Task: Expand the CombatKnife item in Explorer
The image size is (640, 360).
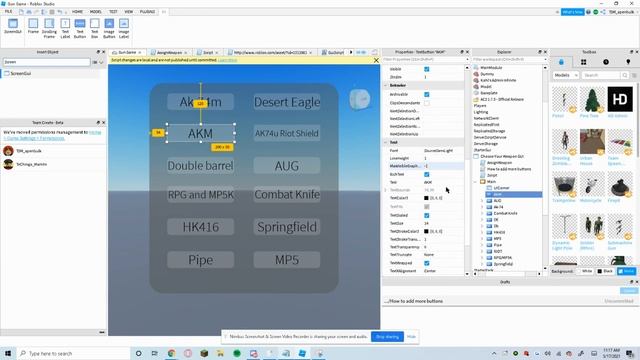Action: click(482, 213)
